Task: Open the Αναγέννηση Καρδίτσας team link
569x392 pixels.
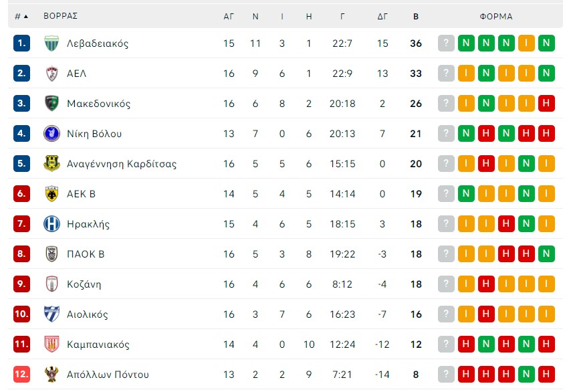Action: tap(122, 164)
